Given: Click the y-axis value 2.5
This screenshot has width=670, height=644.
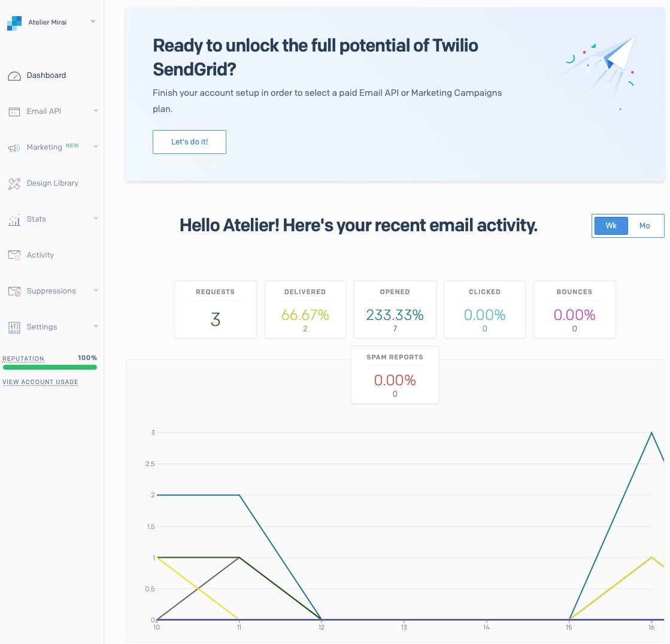Looking at the screenshot, I should (x=150, y=464).
